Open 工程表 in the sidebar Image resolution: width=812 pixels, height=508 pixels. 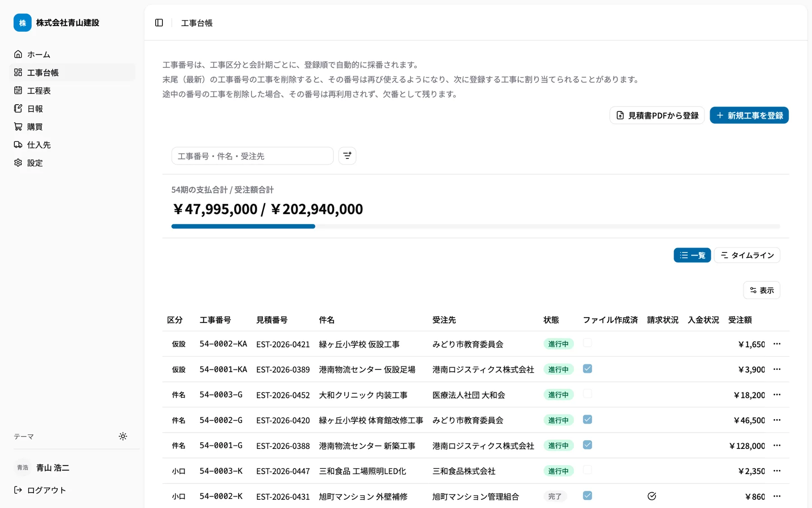(x=72, y=90)
